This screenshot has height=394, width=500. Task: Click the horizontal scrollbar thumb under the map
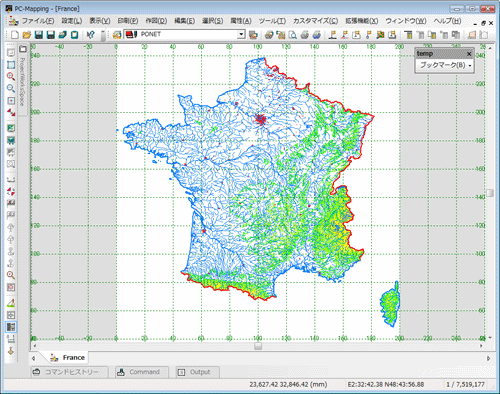point(258,346)
